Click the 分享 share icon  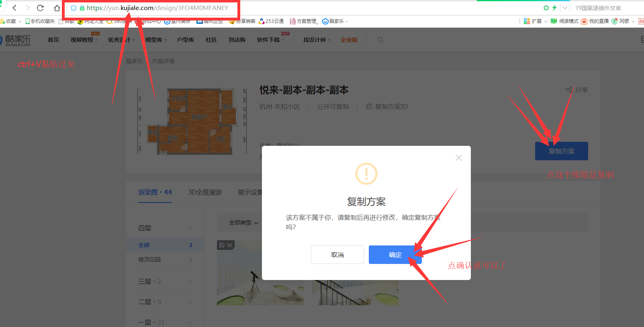point(569,90)
